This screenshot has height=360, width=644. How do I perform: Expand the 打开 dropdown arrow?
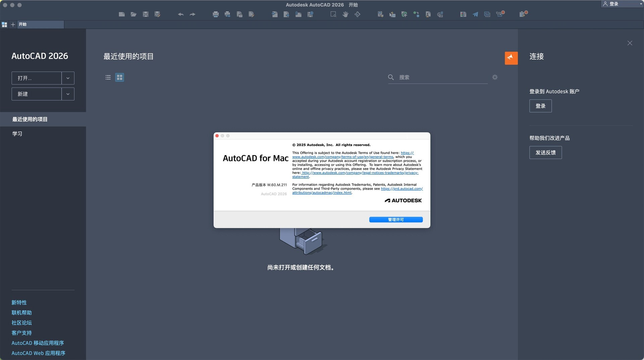[x=68, y=78]
